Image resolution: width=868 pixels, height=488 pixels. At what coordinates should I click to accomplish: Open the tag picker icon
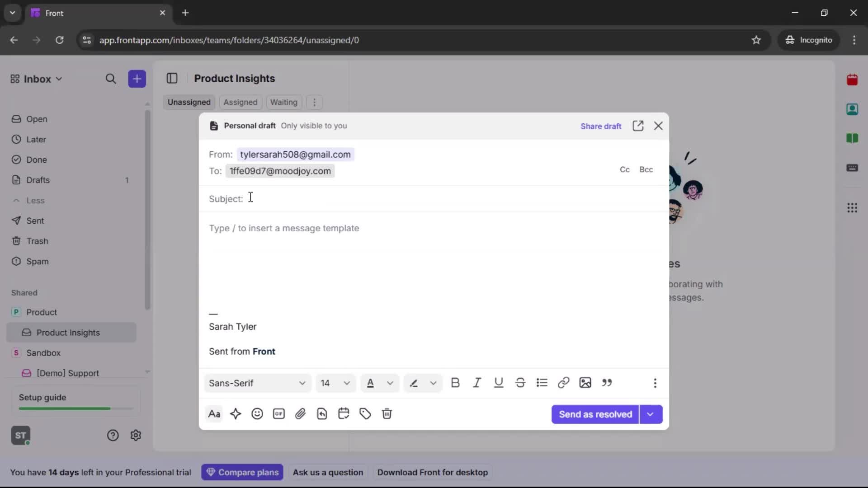tap(366, 414)
